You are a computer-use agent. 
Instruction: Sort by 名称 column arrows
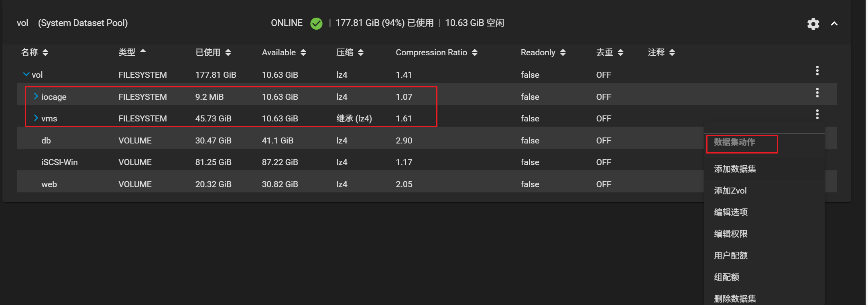[x=45, y=53]
